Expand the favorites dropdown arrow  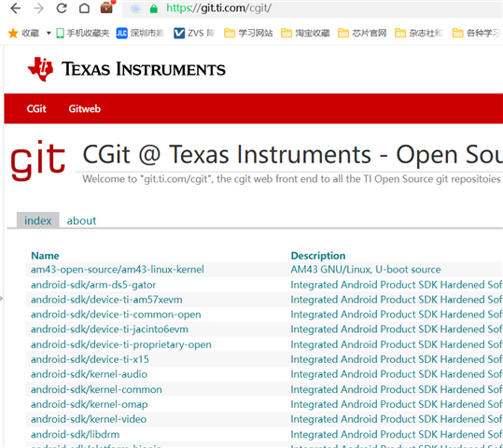[x=49, y=33]
